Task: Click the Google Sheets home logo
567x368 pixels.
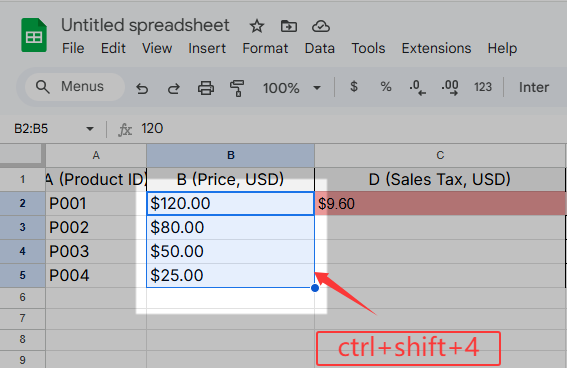Action: 34,35
